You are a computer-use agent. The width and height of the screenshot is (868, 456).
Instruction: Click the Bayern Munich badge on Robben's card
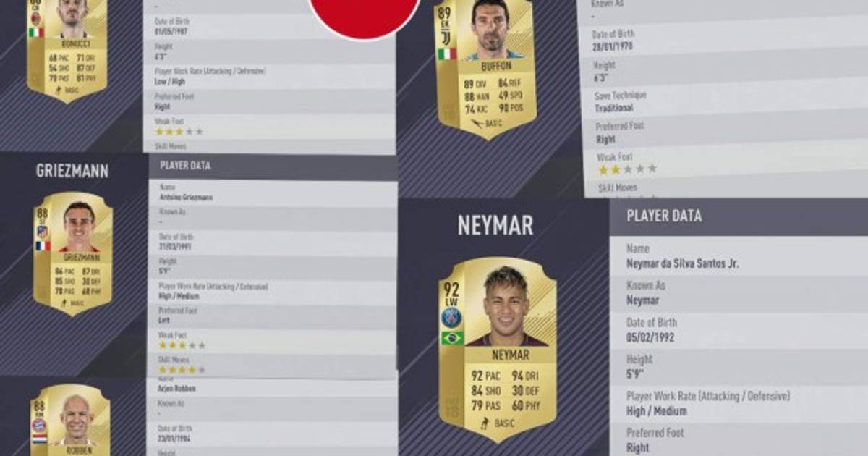coord(38,425)
